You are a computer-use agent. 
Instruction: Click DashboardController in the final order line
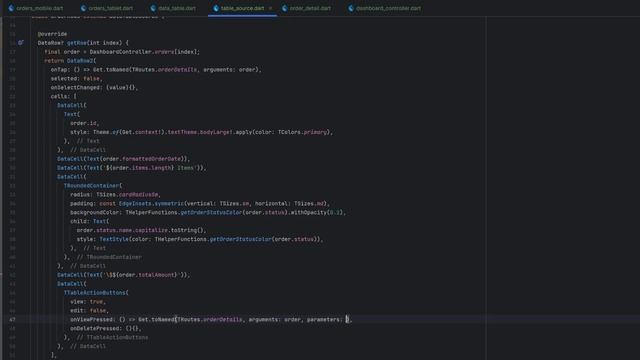[x=120, y=52]
